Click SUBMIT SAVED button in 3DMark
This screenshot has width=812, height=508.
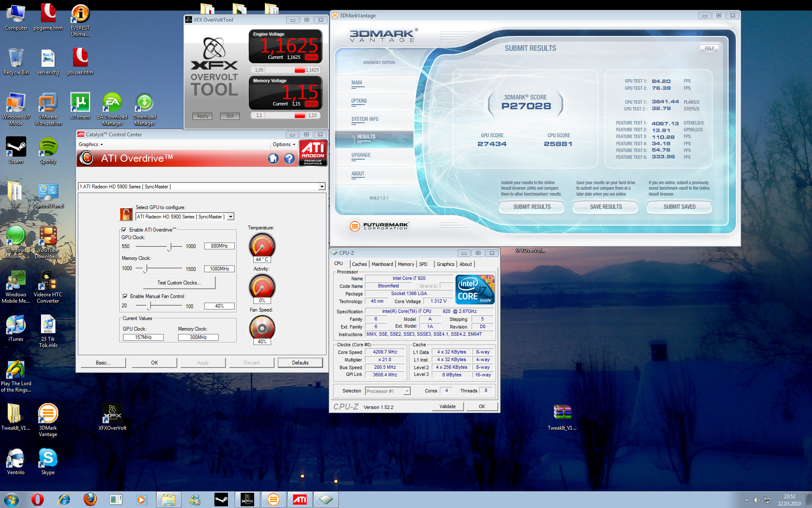pyautogui.click(x=679, y=207)
